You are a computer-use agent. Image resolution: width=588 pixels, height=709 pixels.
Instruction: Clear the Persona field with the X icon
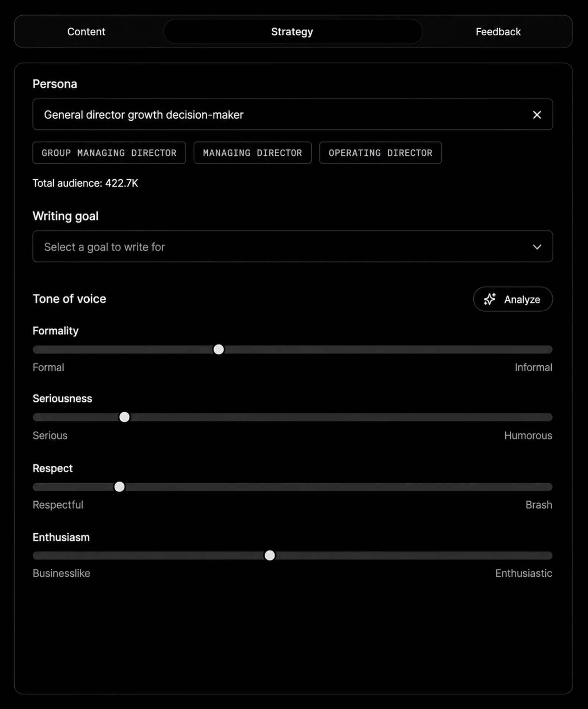[x=537, y=115]
